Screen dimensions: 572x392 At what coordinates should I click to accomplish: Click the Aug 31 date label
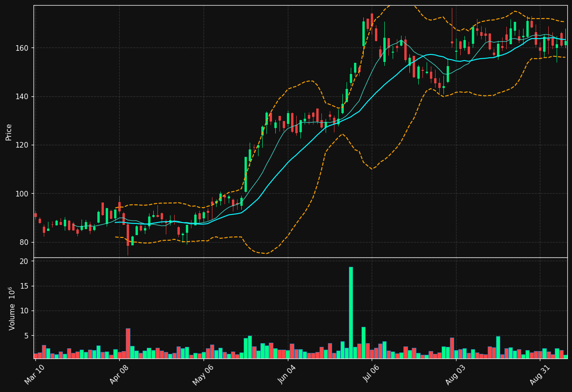pos(540,375)
